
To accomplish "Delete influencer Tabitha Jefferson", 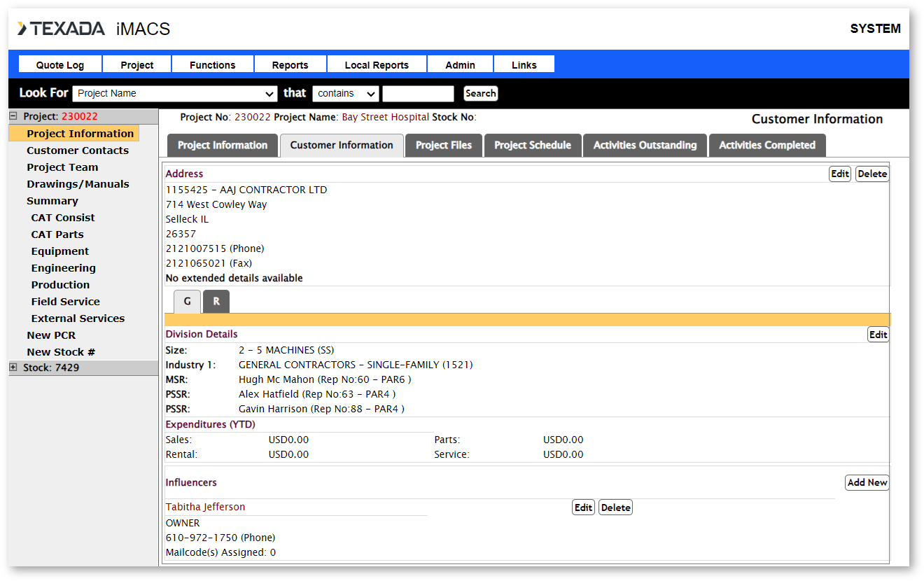I will [x=615, y=507].
